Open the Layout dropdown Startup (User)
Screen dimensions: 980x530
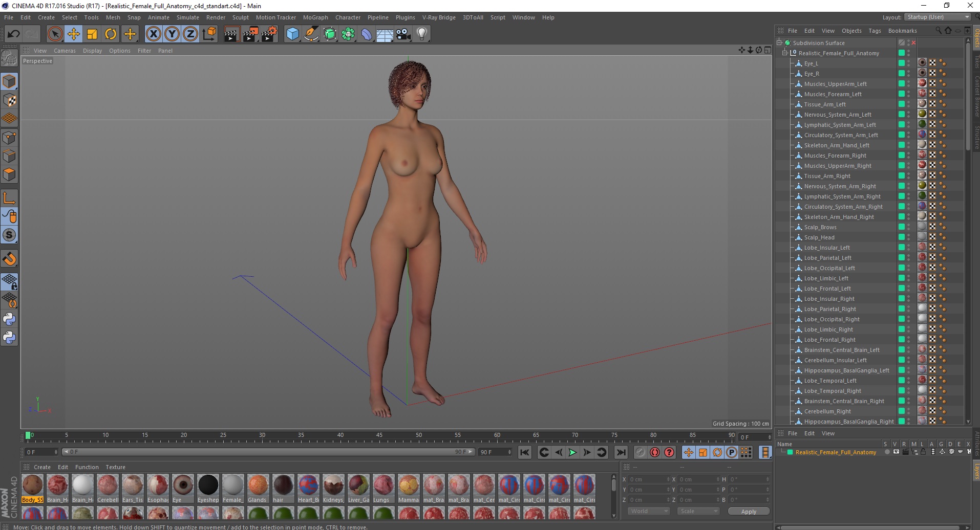coord(937,17)
